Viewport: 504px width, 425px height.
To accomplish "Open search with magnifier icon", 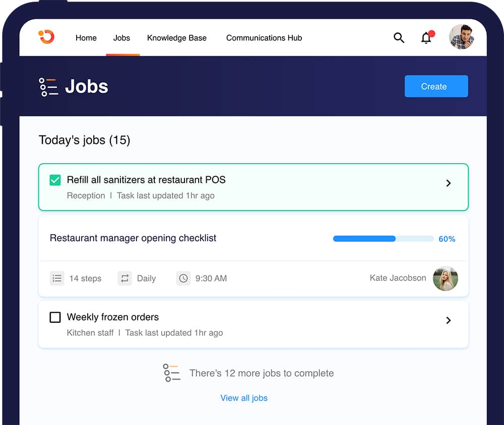I will pos(399,38).
